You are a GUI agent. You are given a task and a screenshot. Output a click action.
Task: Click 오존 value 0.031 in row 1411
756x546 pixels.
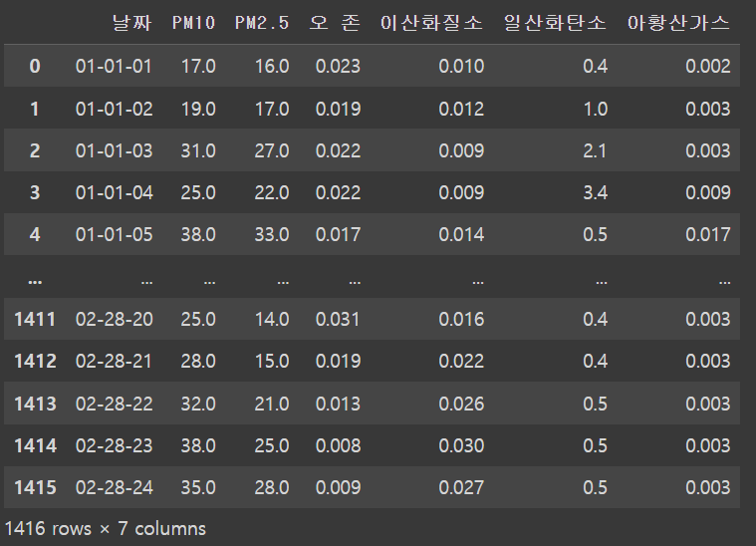click(338, 319)
